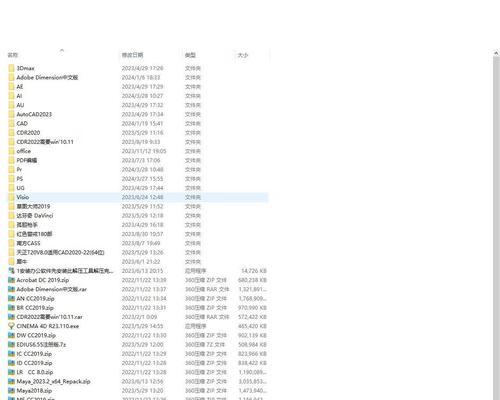
Task: Select the Maya_2023.2_x64_Repack.zip file name
Action: 53,381
